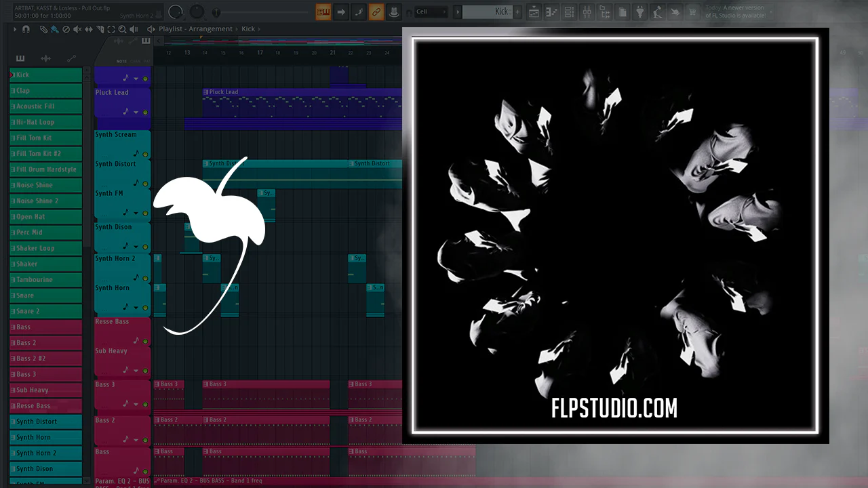Open the project picker pages icon
Image resolution: width=868 pixels, height=488 pixels.
pos(623,12)
